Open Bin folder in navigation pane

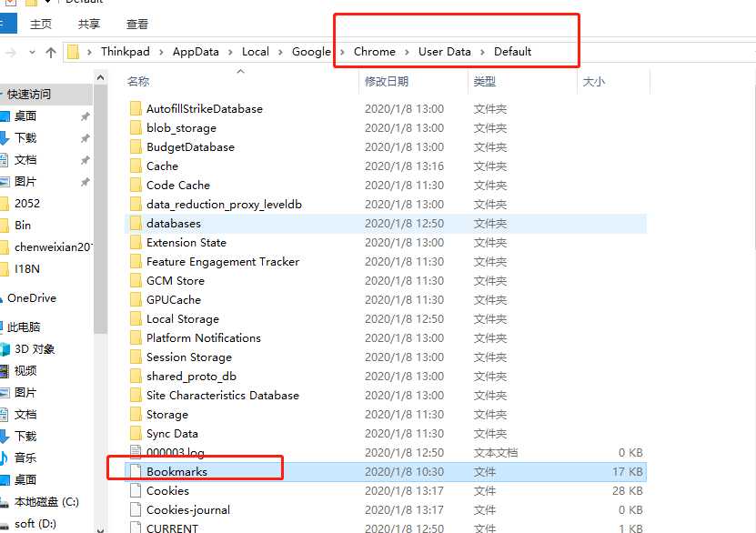pos(23,225)
